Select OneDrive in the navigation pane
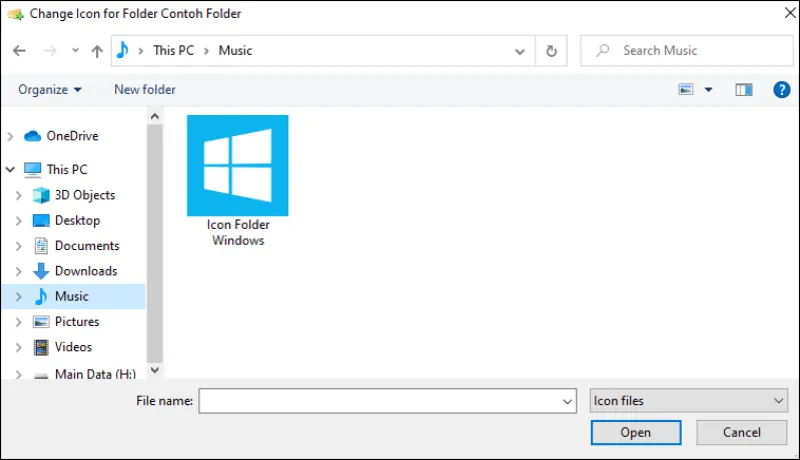Screen dimensions: 800x460 pos(72,136)
